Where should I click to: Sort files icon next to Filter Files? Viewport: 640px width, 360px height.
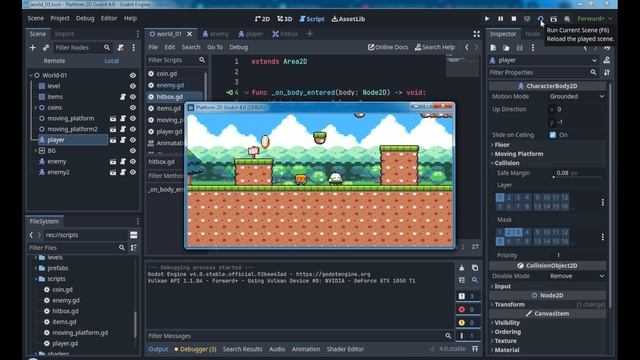click(x=133, y=248)
